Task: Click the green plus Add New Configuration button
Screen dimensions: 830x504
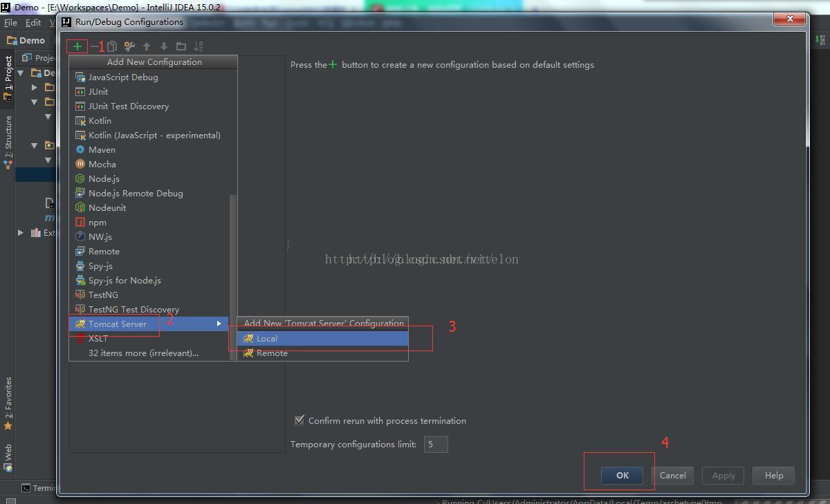Action: [x=77, y=46]
